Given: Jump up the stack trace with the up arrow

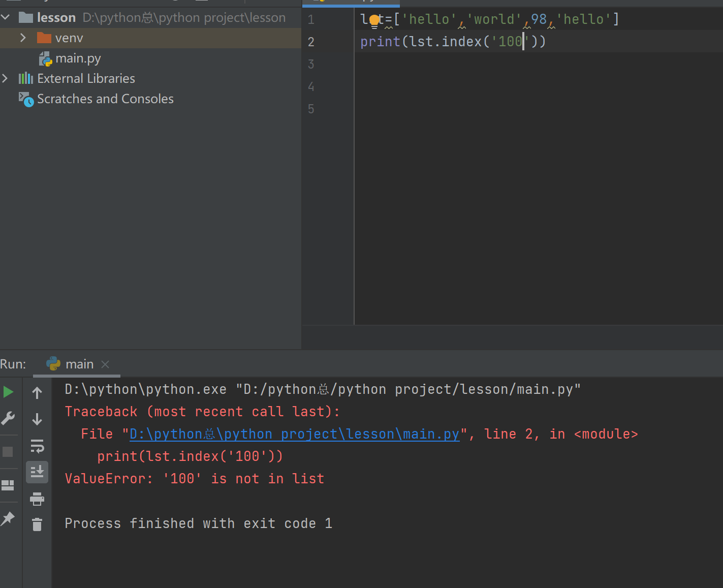Looking at the screenshot, I should coord(37,392).
